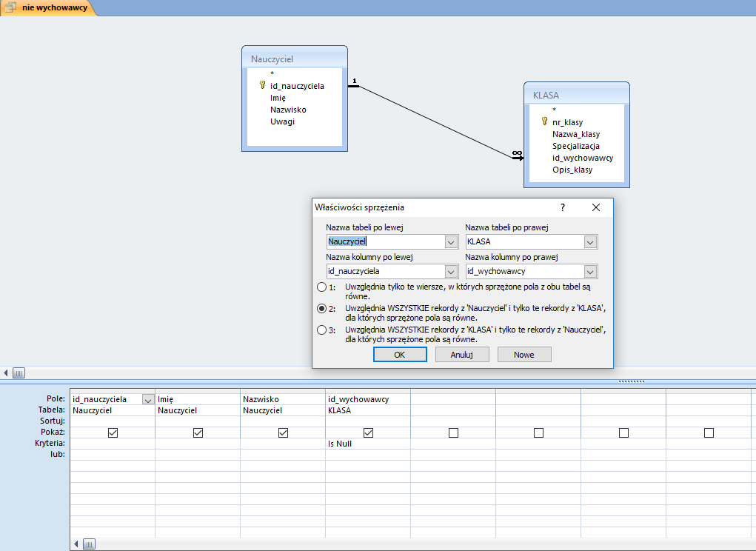This screenshot has width=756, height=551.
Task: Click the infinity symbol on the KLASA join end
Action: (517, 154)
